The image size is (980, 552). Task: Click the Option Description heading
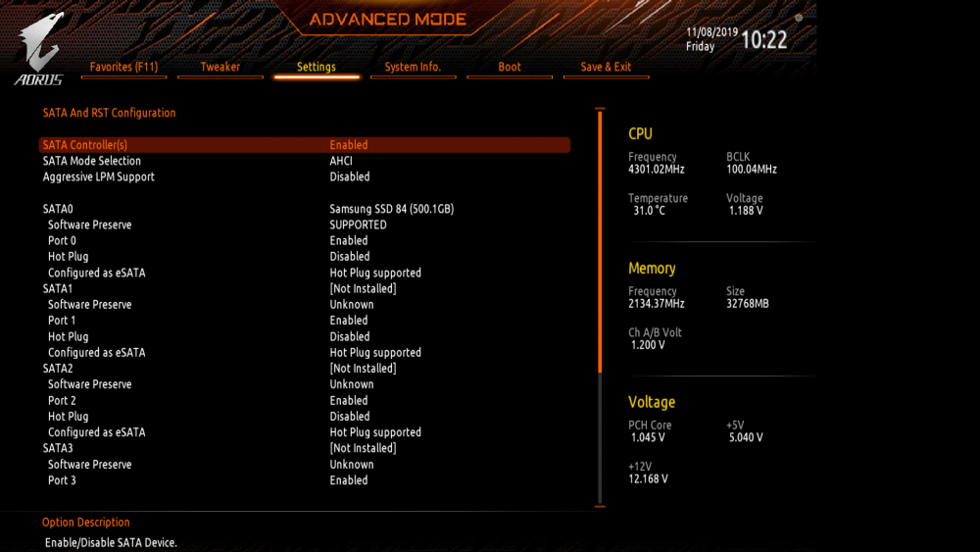tap(86, 522)
